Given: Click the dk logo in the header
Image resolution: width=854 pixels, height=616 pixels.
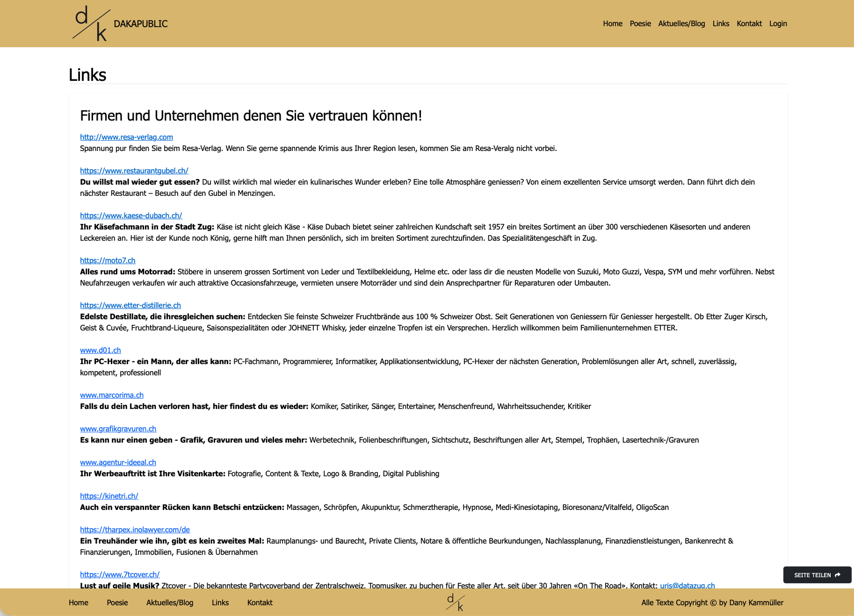Looking at the screenshot, I should point(91,24).
